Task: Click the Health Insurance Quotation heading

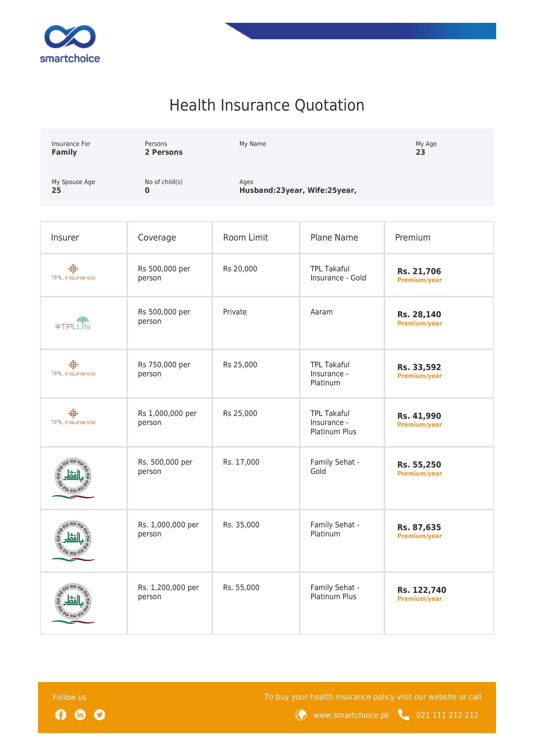Action: coord(267,105)
